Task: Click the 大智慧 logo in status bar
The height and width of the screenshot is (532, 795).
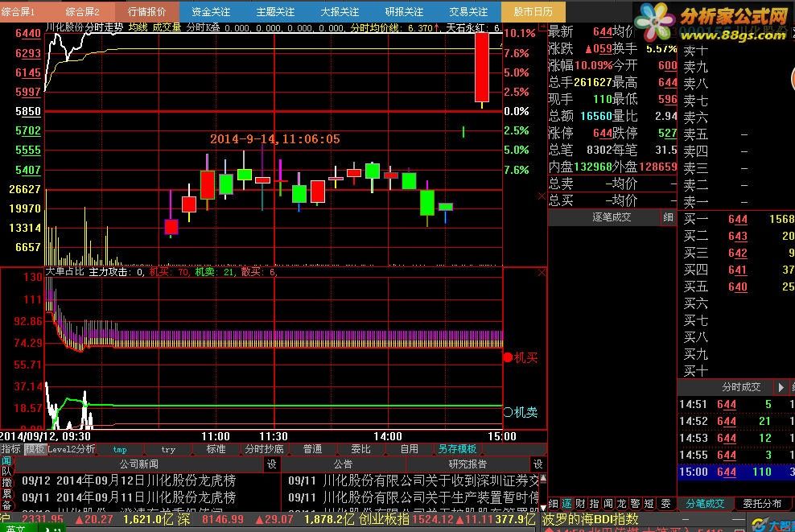Action: 772,524
